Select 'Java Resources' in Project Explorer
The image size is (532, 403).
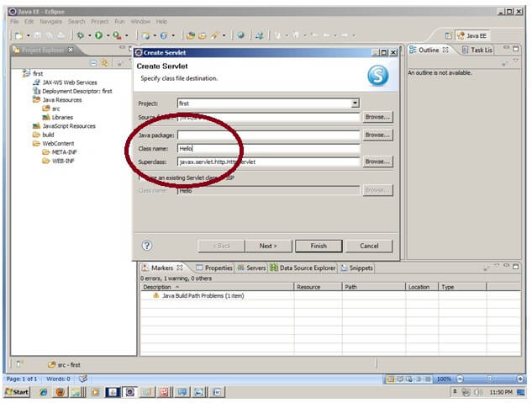(62, 100)
